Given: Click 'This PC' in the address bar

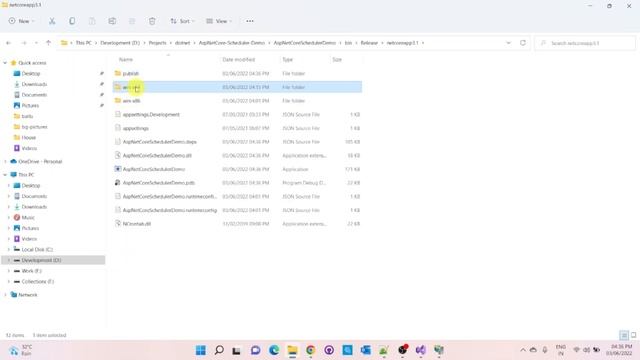Looking at the screenshot, I should [x=84, y=43].
